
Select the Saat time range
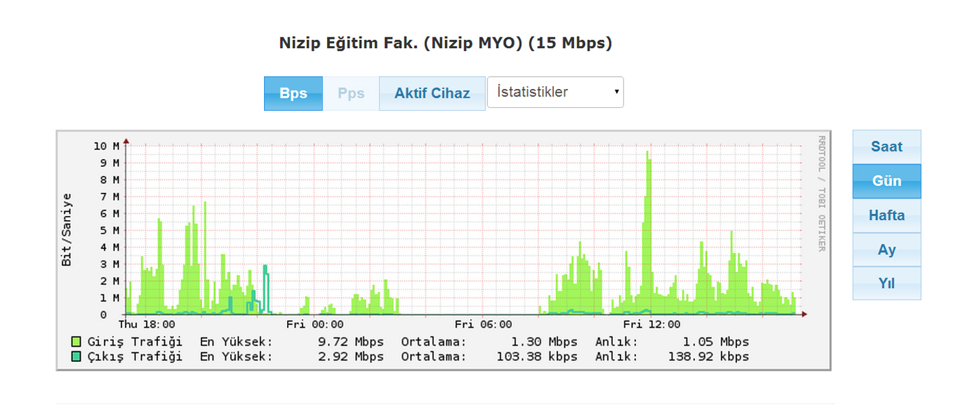(x=886, y=147)
